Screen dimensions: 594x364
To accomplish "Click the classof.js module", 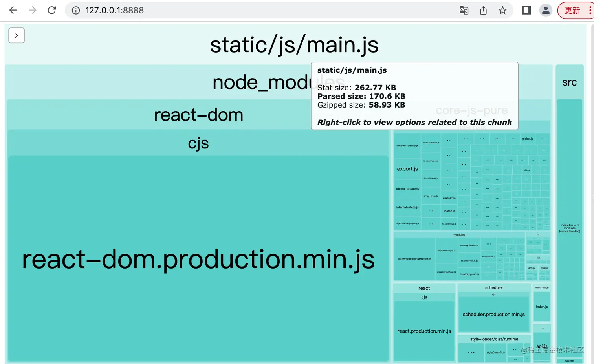I will tap(449, 198).
